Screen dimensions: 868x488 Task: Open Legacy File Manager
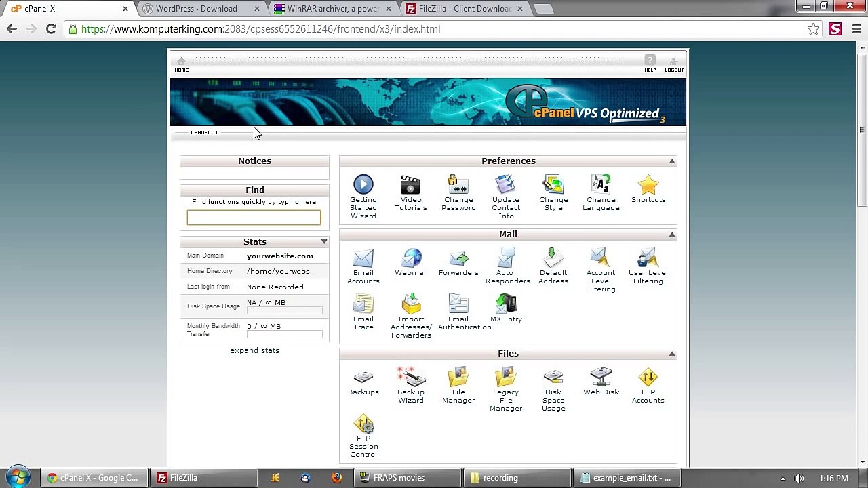[506, 389]
